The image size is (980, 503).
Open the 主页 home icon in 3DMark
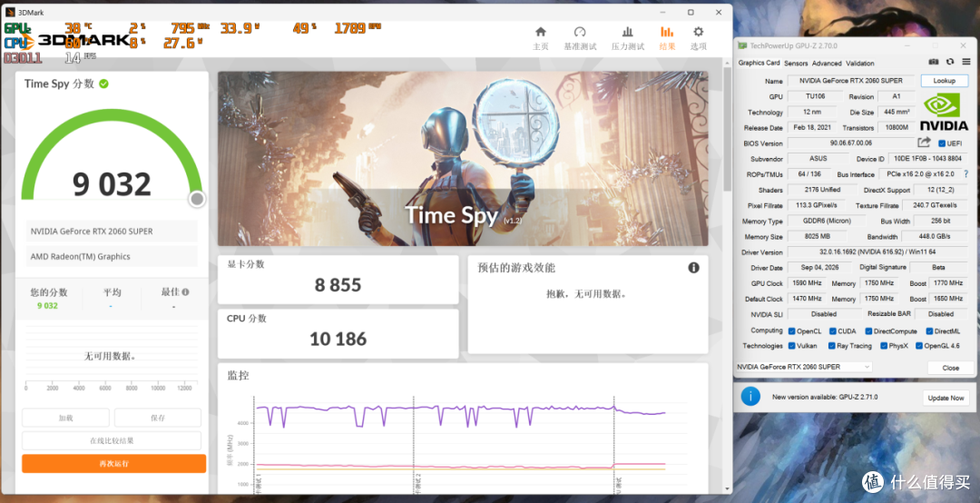[x=541, y=32]
